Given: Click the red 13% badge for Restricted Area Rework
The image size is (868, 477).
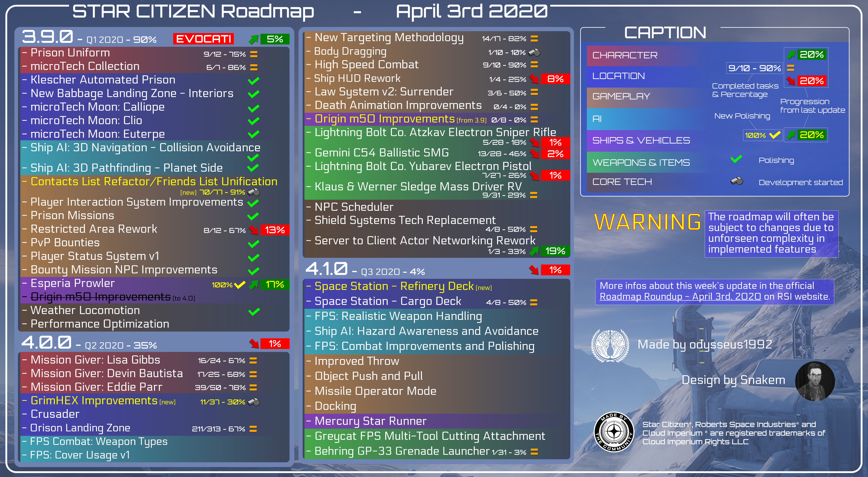Looking at the screenshot, I should pos(275,230).
